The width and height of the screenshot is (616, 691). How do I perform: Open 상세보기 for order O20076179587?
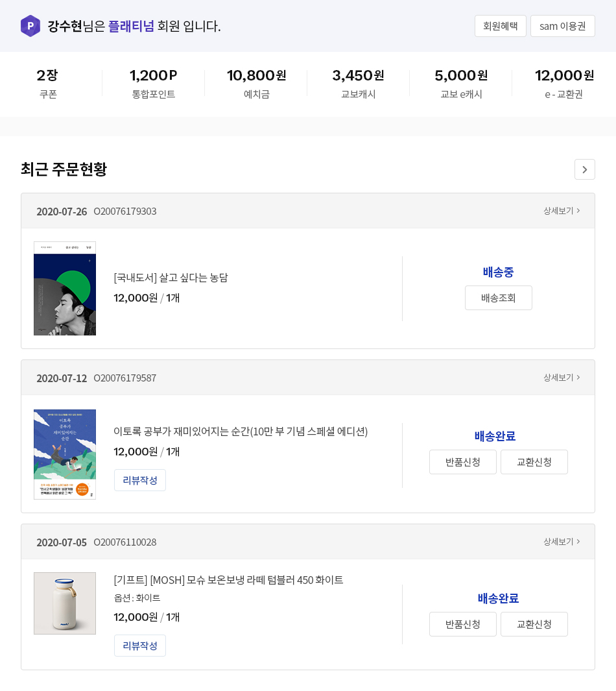click(x=562, y=378)
